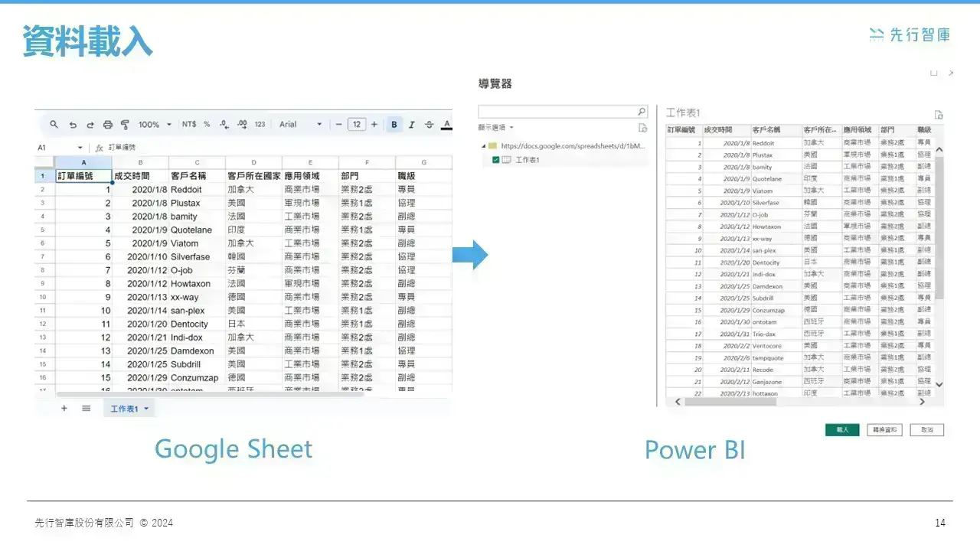Apply NT$ currency format
Viewport: 980px width, 551px height.
pyautogui.click(x=188, y=125)
